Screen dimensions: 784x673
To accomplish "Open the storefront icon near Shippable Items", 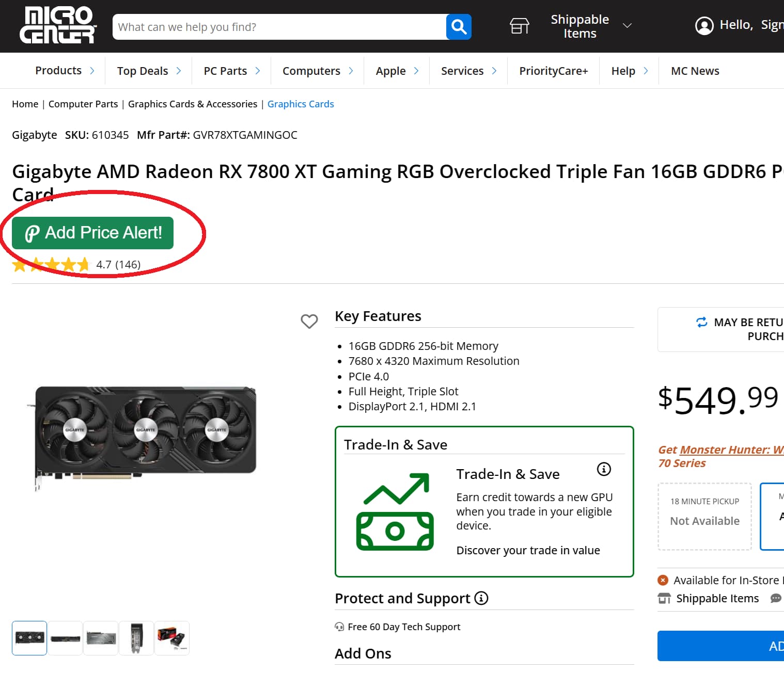I will 520,25.
